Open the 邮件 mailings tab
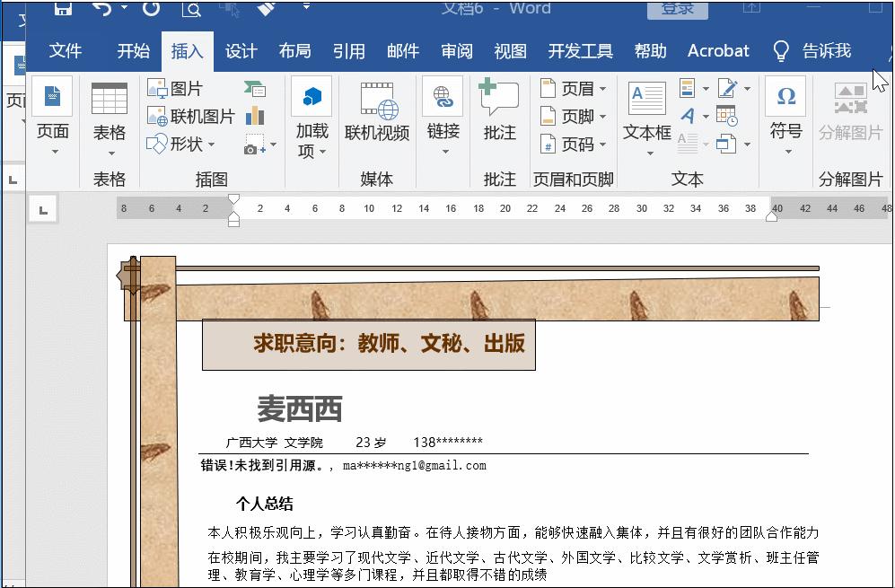Viewport: 895px width, 588px height. coord(402,51)
